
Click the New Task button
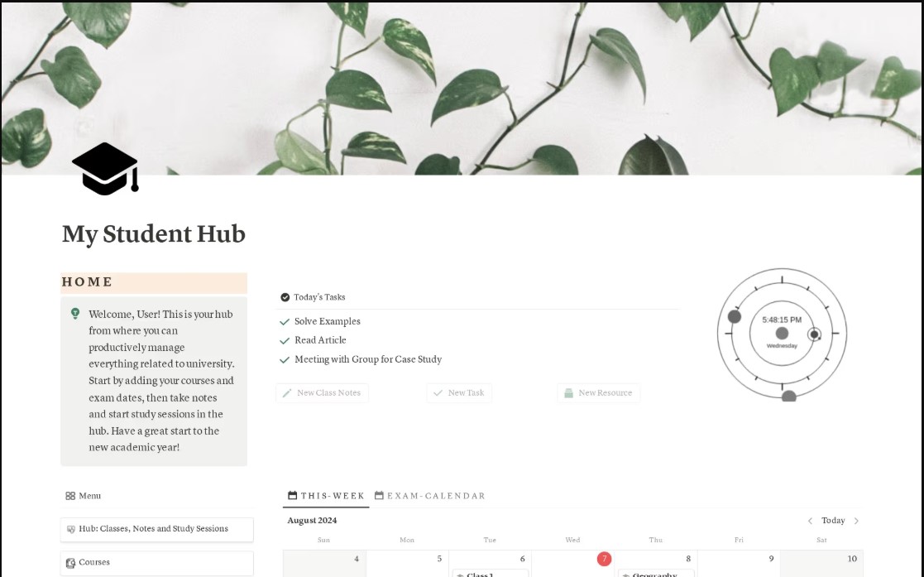[x=459, y=393]
